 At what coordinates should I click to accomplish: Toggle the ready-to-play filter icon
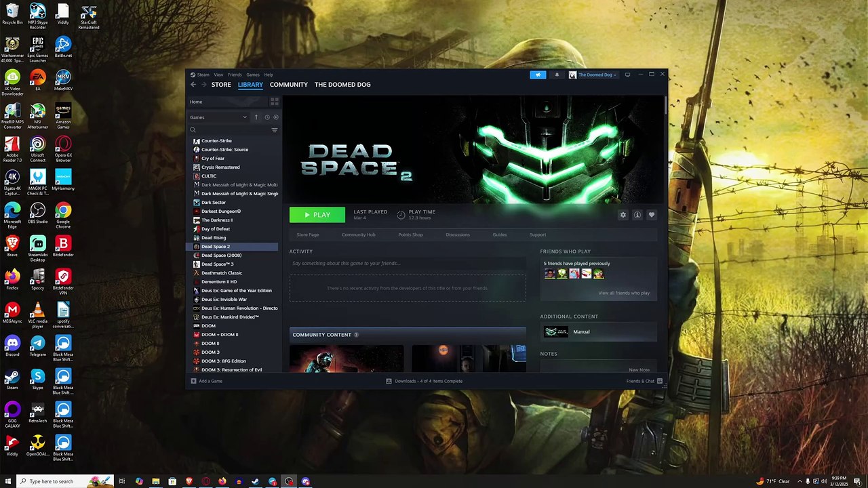click(x=275, y=117)
